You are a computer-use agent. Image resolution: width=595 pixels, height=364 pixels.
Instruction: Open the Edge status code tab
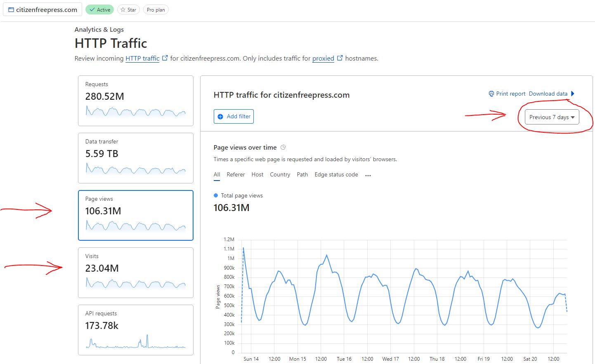336,175
